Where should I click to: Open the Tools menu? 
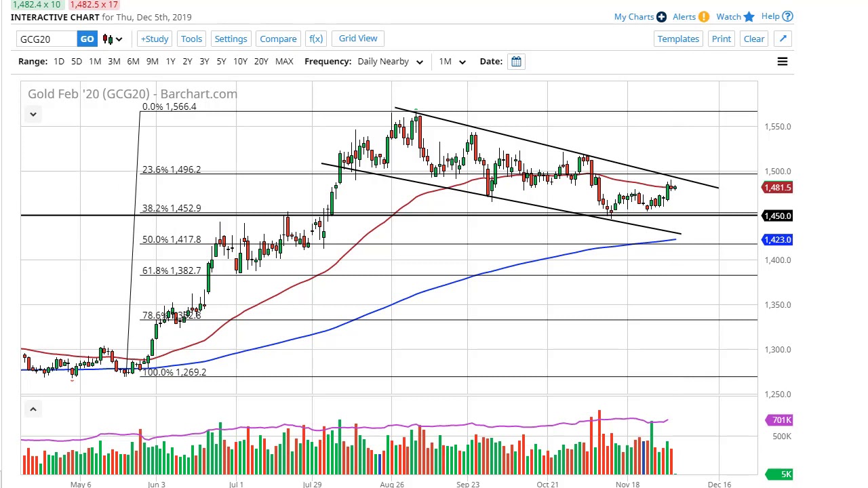coord(191,39)
